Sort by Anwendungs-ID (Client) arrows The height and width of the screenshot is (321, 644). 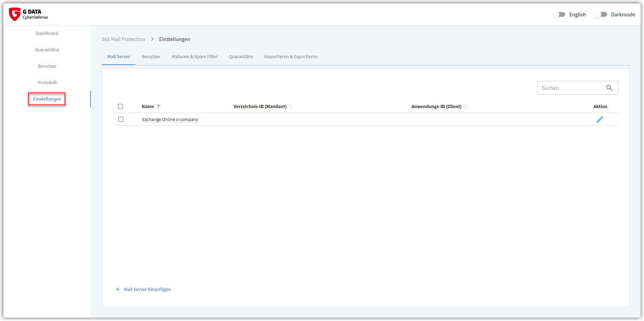point(466,107)
